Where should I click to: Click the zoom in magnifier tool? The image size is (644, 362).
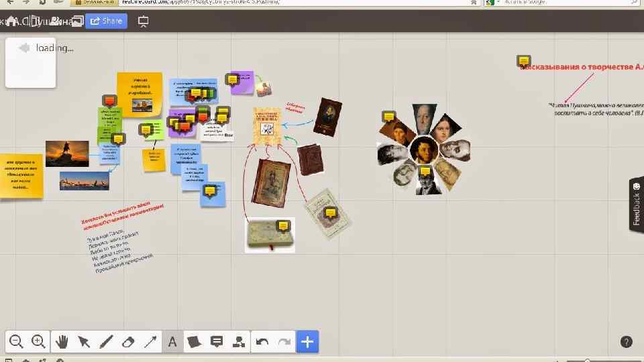coord(38,341)
